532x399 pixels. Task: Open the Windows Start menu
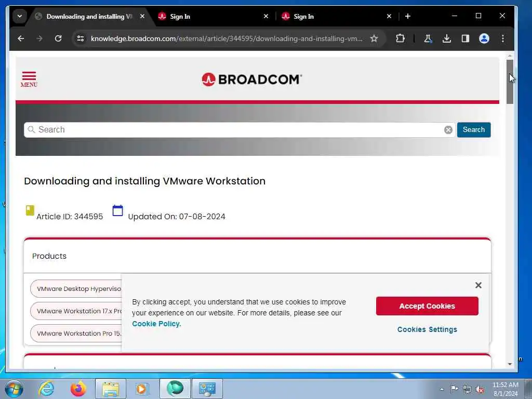point(14,389)
